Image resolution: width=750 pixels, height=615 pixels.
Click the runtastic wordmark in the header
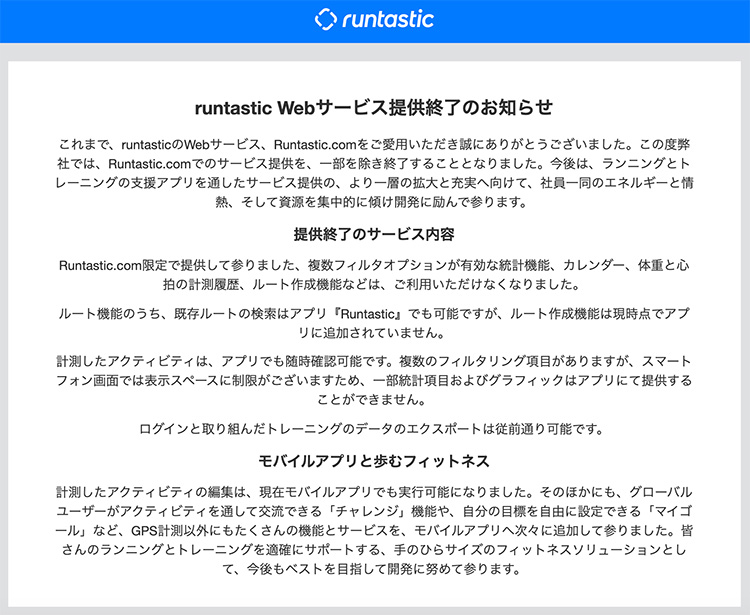pos(388,20)
